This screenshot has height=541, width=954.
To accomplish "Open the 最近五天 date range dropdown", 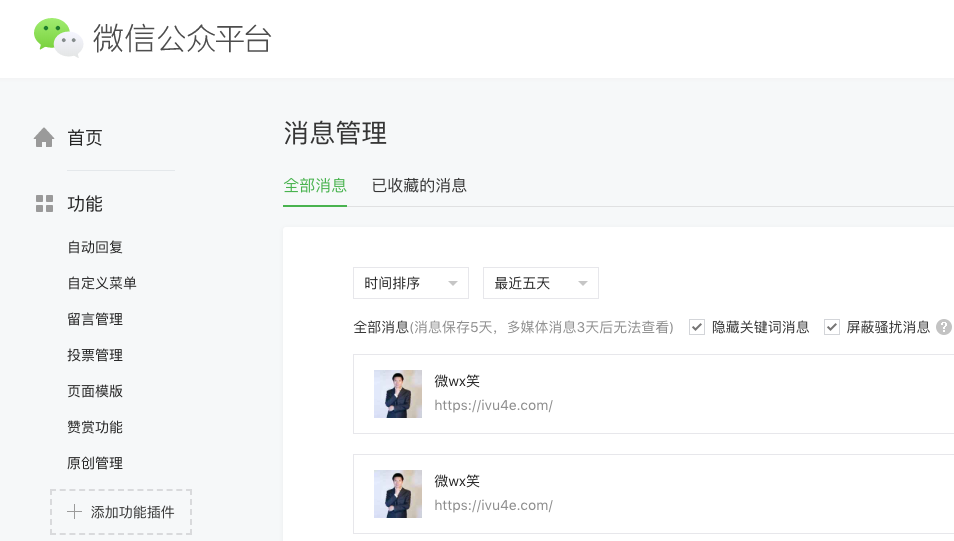I will pyautogui.click(x=541, y=283).
